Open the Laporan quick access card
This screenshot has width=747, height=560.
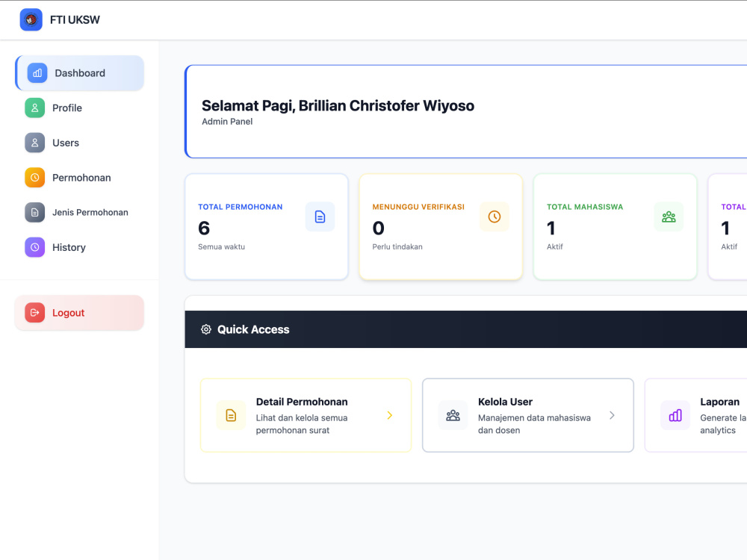(695, 415)
